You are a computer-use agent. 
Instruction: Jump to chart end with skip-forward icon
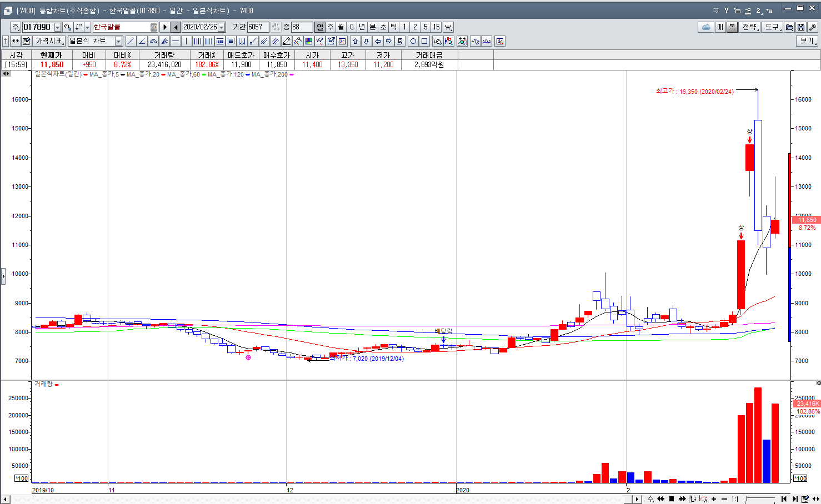click(795, 499)
